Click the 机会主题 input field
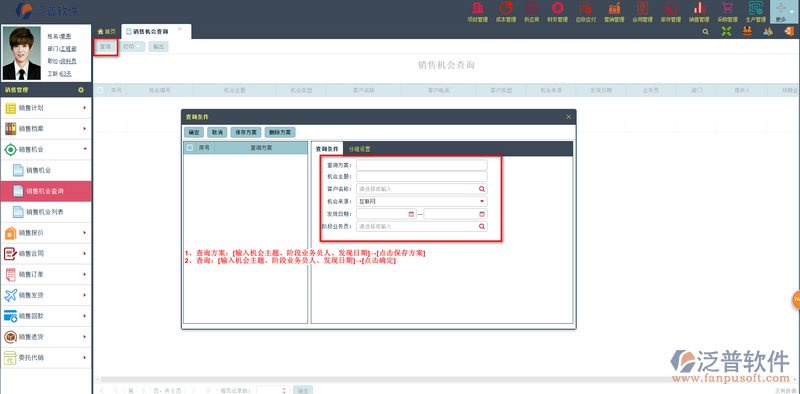Screen dimensions: 800x394 (x=421, y=176)
